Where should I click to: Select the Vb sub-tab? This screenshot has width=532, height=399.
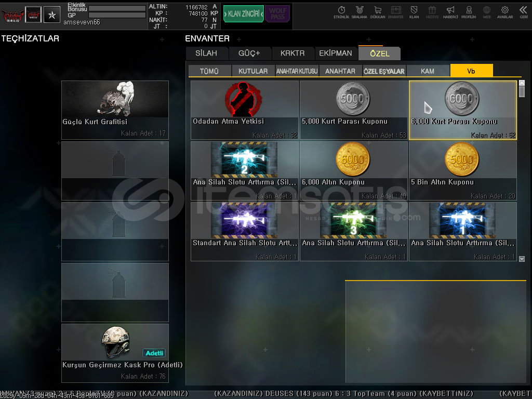pos(471,71)
